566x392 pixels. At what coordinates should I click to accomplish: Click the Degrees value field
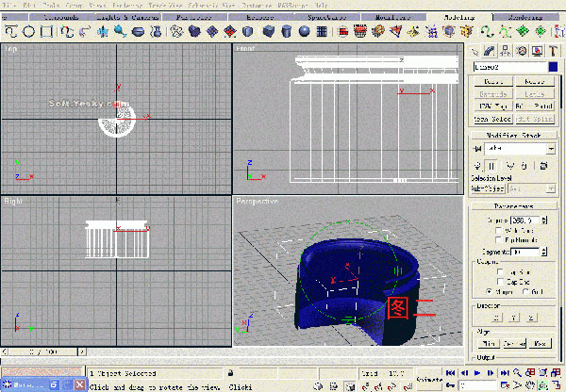(x=525, y=220)
